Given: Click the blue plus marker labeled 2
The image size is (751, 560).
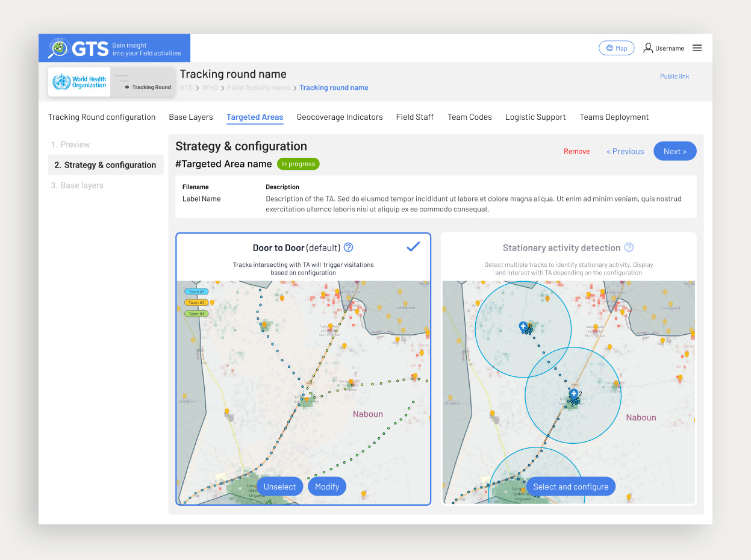Looking at the screenshot, I should click(574, 393).
